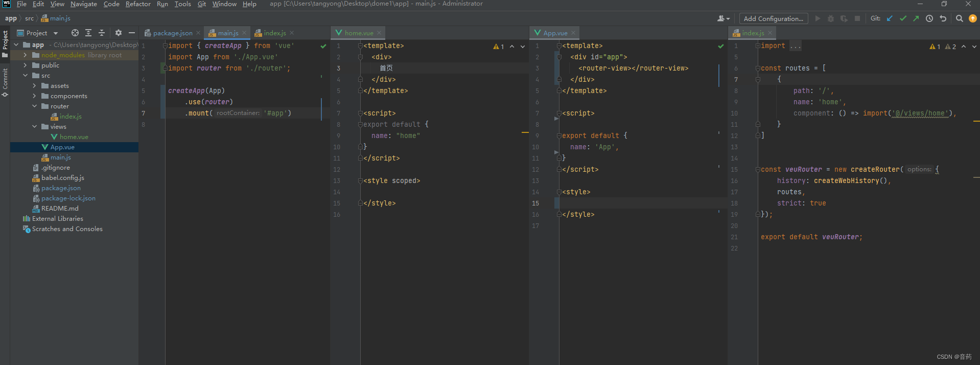Click Git Push green arrow

click(x=916, y=18)
